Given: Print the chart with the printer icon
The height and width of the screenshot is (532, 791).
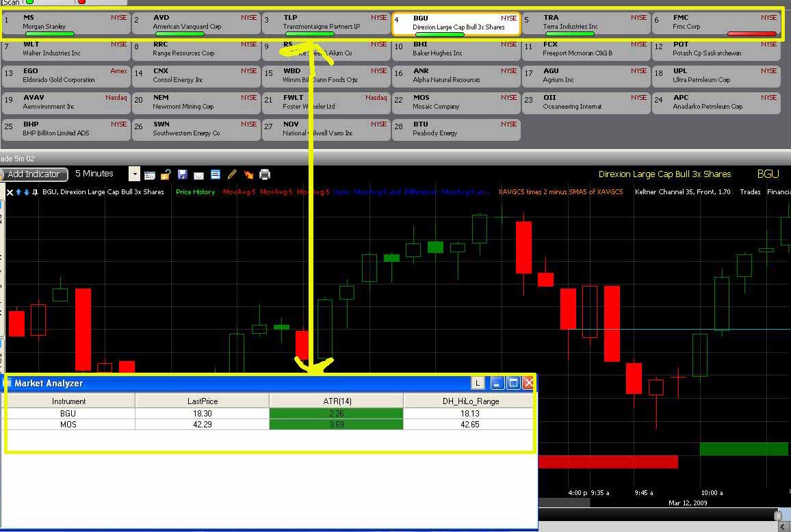Looking at the screenshot, I should [265, 174].
